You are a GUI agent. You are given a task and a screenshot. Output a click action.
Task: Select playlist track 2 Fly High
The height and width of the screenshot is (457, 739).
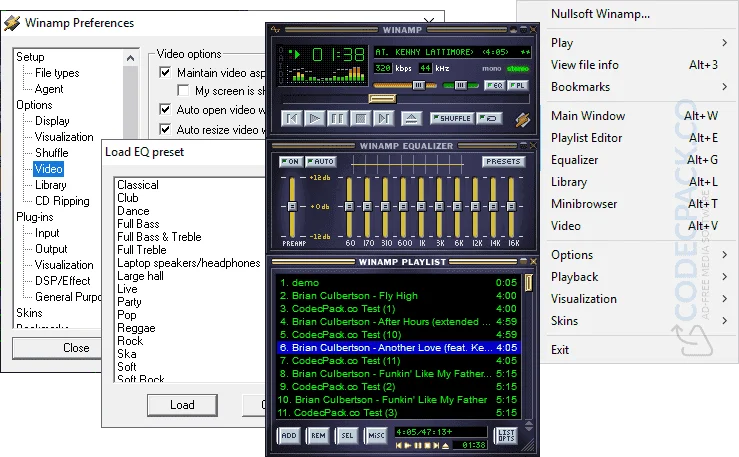(398, 296)
